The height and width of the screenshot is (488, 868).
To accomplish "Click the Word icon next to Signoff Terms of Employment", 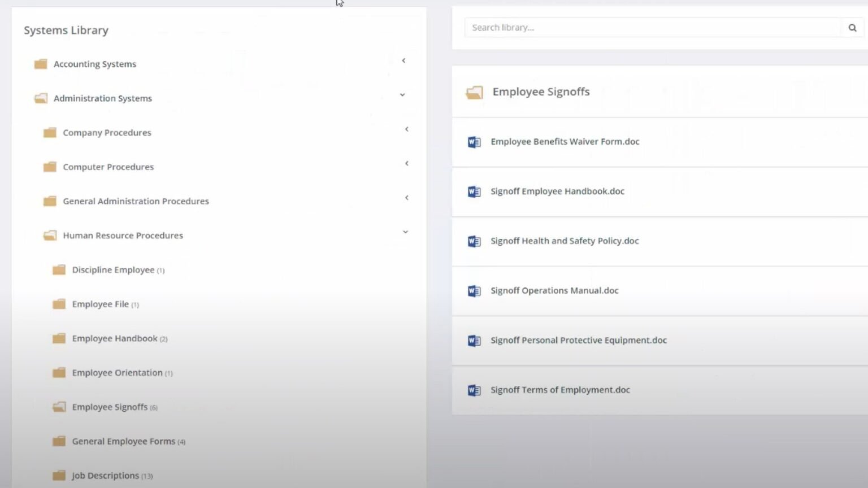I will point(474,390).
